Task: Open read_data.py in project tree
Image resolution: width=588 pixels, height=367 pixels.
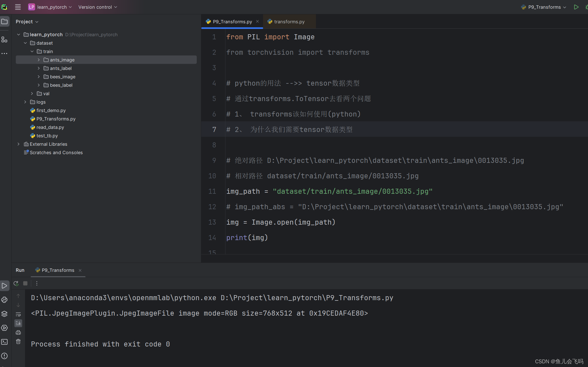Action: pos(50,127)
